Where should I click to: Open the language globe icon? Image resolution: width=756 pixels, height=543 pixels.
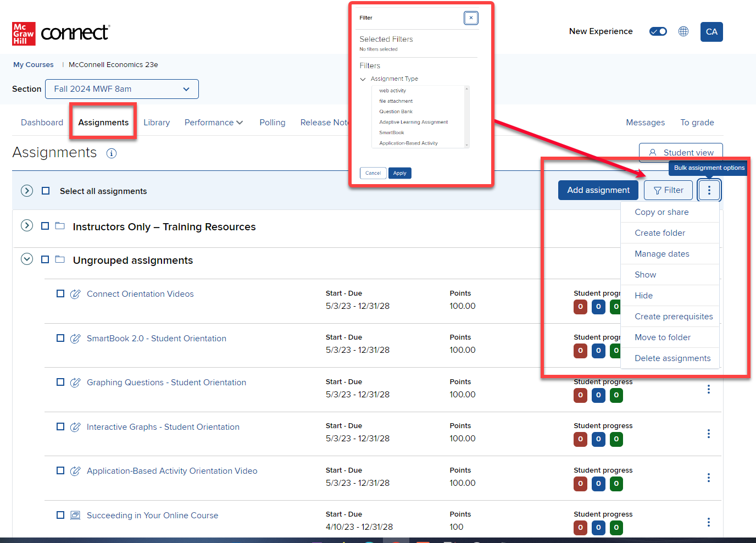(683, 31)
